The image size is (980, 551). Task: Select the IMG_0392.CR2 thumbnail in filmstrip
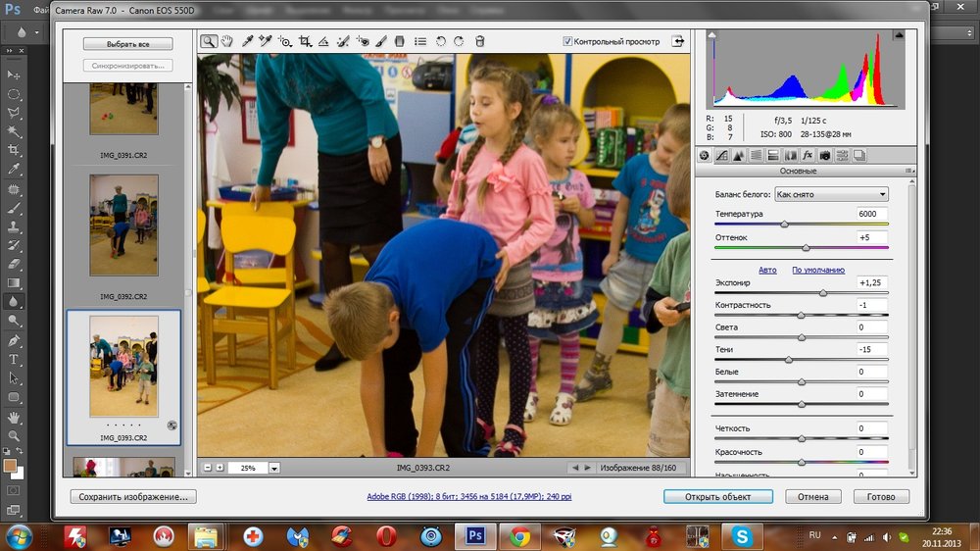point(123,225)
